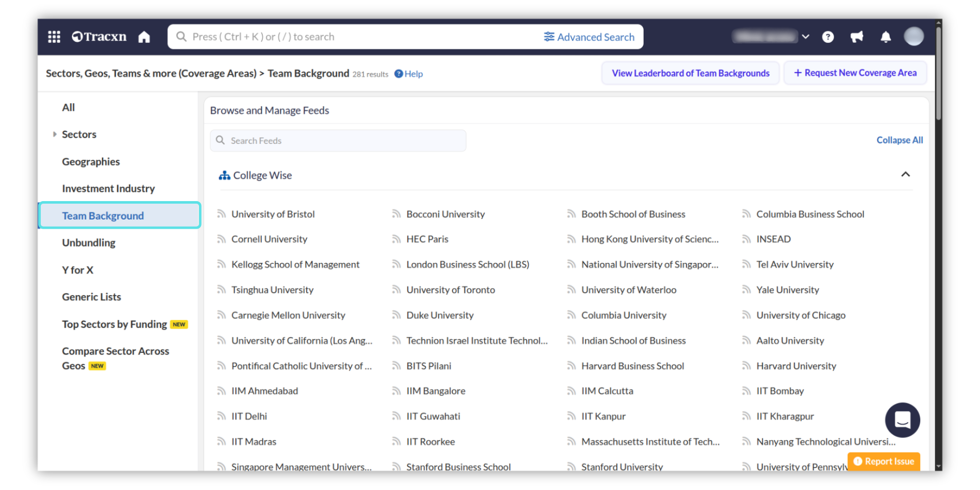The width and height of the screenshot is (980, 490).
Task: Open the apps grid menu icon
Action: click(x=54, y=37)
